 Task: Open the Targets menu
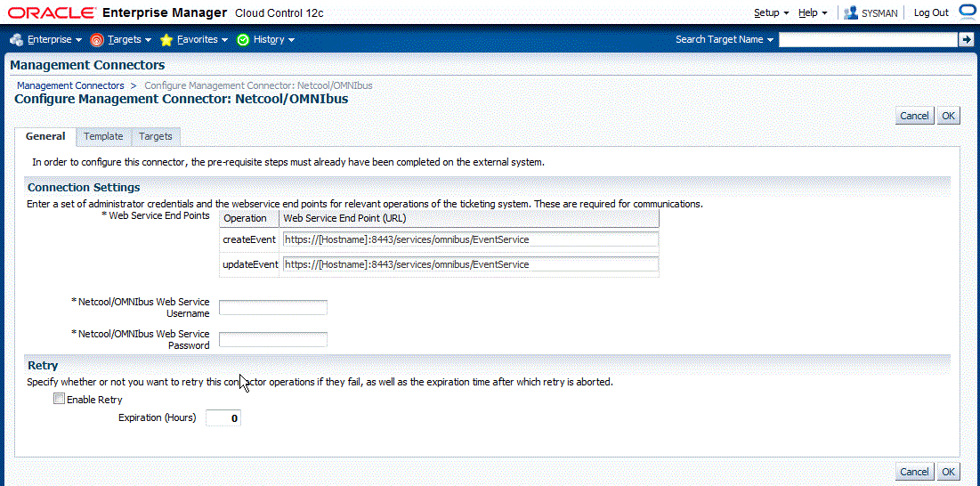[x=130, y=40]
